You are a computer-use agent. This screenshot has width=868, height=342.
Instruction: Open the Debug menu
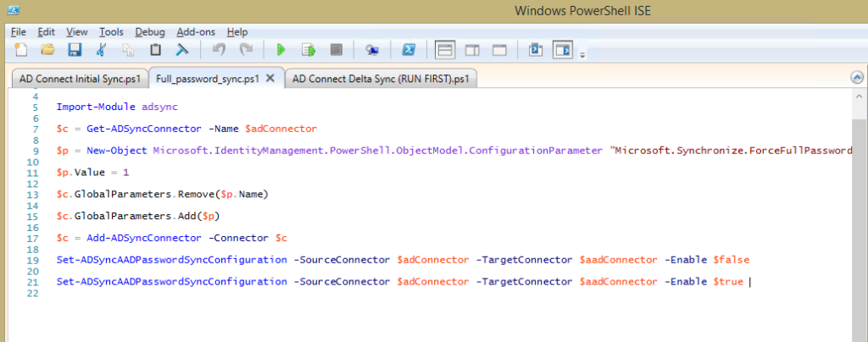[150, 31]
